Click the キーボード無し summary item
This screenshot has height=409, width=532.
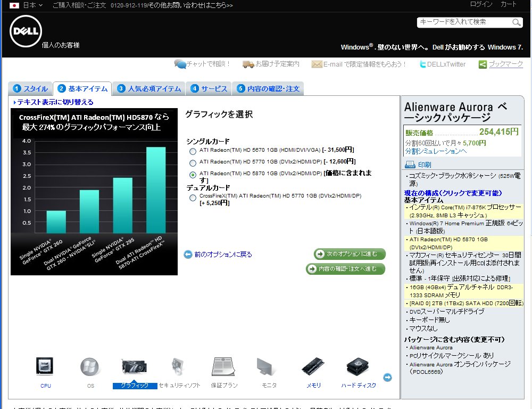click(x=429, y=320)
